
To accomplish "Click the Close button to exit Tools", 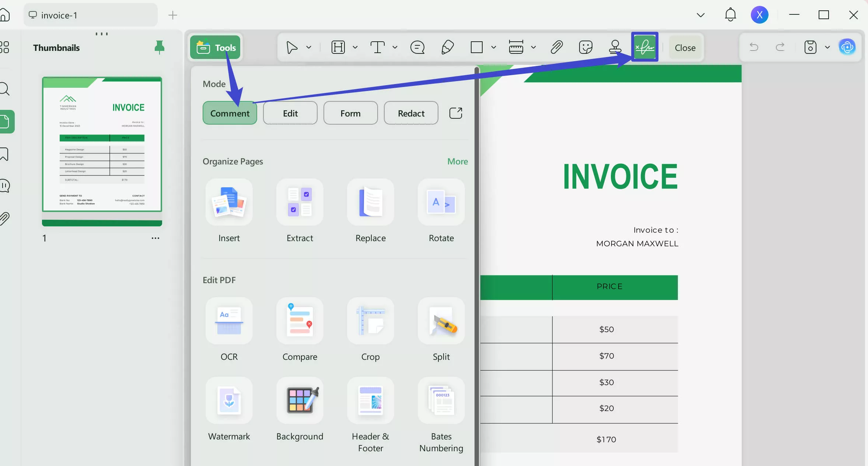I will point(685,47).
